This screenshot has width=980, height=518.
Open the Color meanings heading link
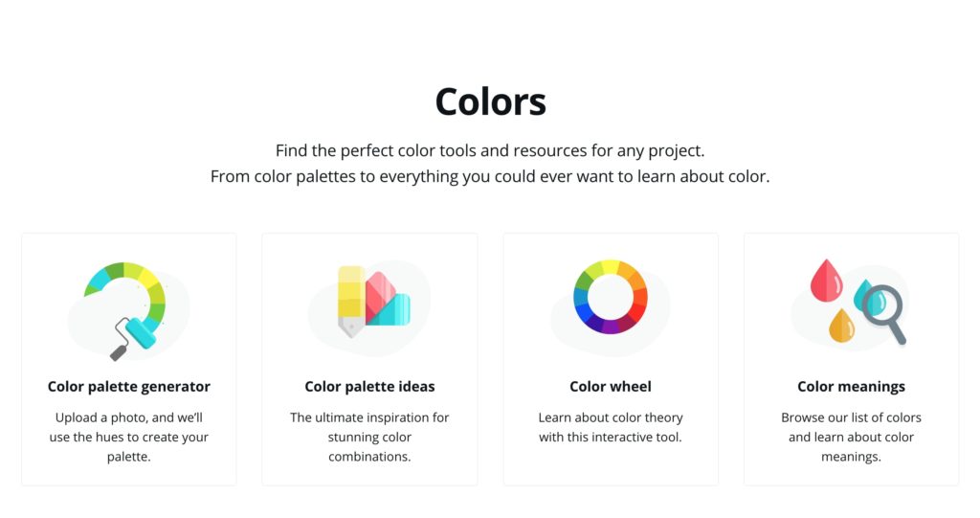851,387
